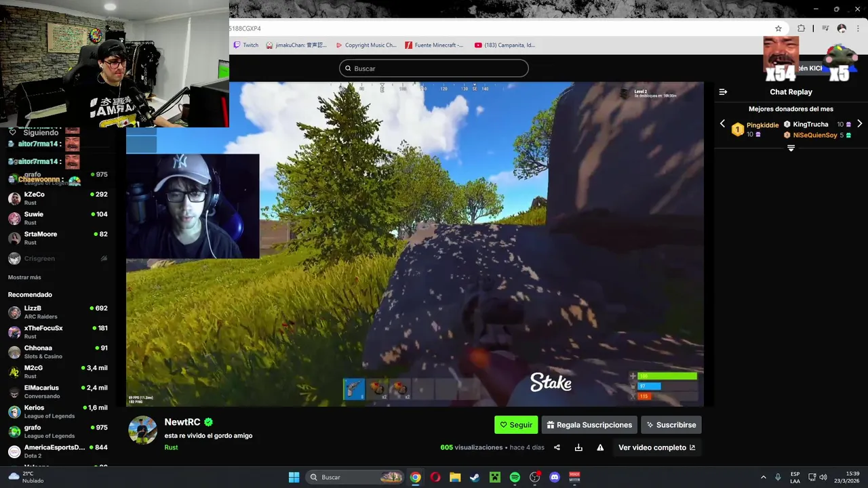Click the microphone tray icon
The width and height of the screenshot is (868, 488).
[778, 477]
